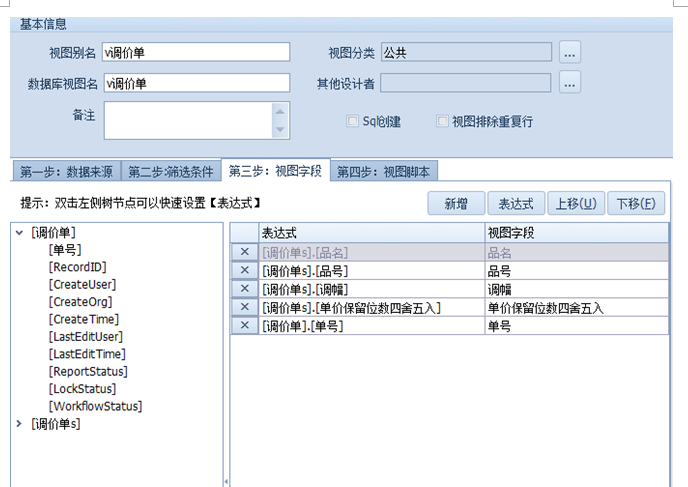Click the 新增 button
Viewport: 688px width, 487px height.
click(x=456, y=203)
